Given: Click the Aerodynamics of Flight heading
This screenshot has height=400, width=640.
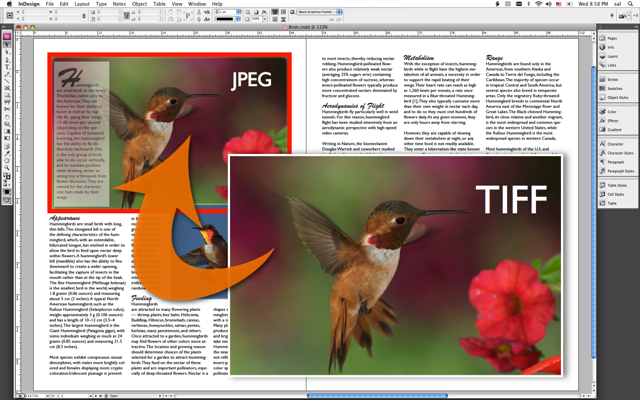Looking at the screenshot, I should pyautogui.click(x=353, y=106).
